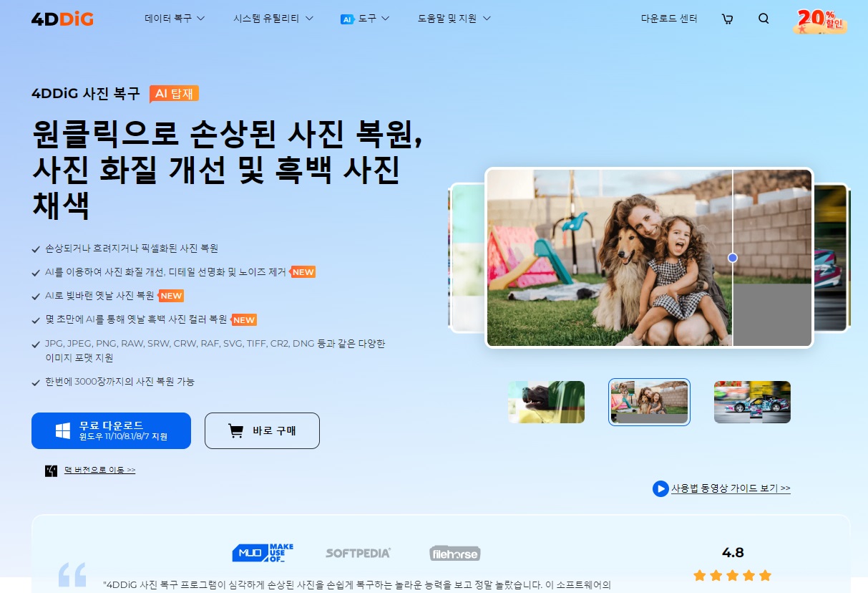868x593 pixels.
Task: Select the race car thumbnail
Action: tap(752, 402)
